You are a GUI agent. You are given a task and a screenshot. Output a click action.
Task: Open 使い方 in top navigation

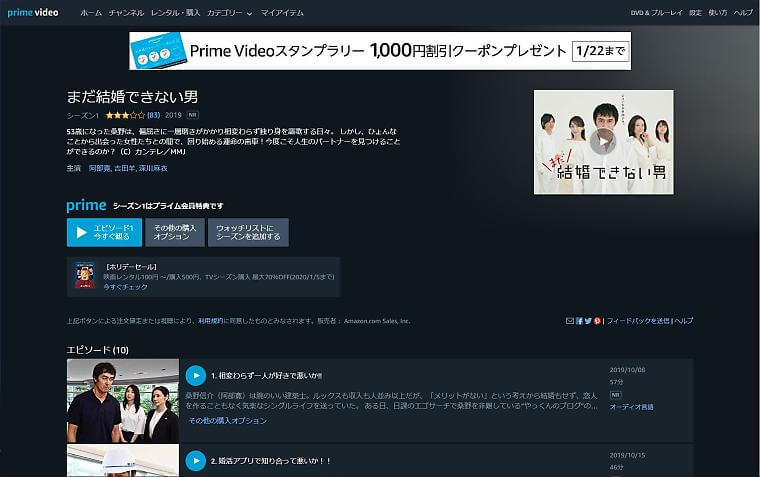point(718,13)
